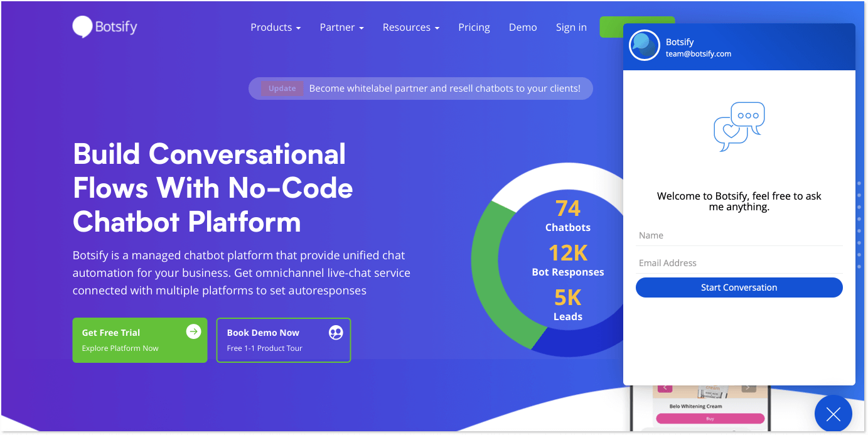Click the user icon on Book Demo Now
Image resolution: width=868 pixels, height=435 pixels.
tap(336, 332)
